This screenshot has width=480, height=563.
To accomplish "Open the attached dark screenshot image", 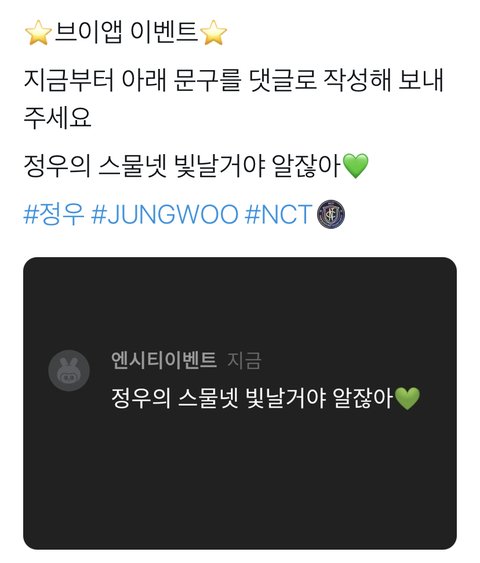I will click(x=240, y=403).
